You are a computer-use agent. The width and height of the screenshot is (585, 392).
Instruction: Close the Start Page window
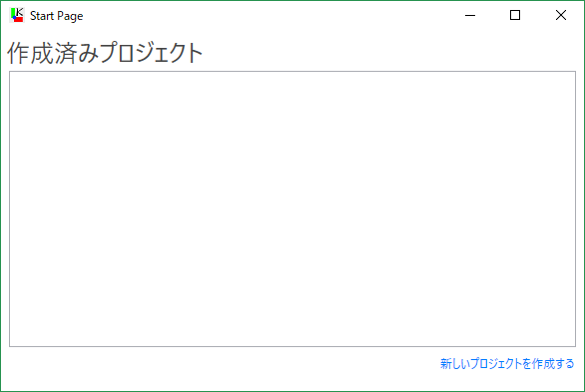coord(561,15)
